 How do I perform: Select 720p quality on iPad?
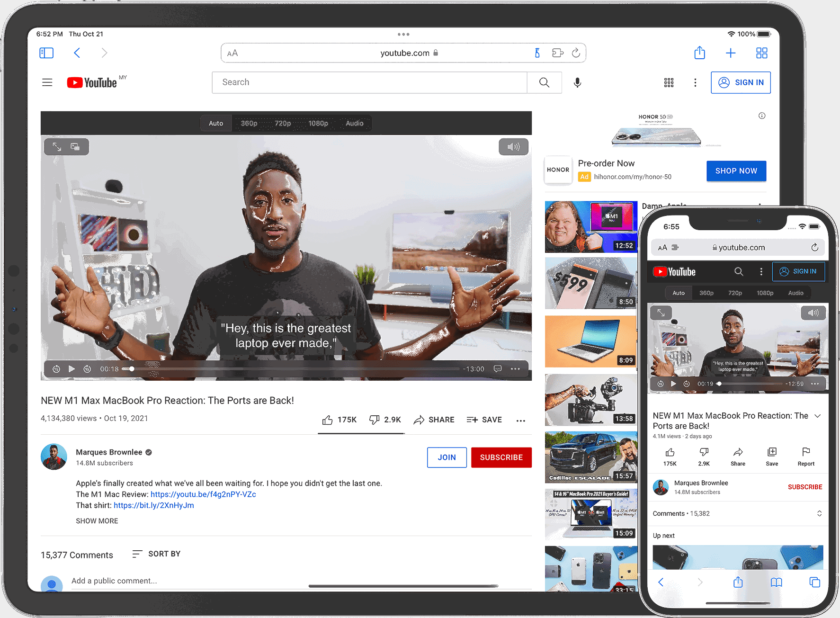tap(283, 123)
